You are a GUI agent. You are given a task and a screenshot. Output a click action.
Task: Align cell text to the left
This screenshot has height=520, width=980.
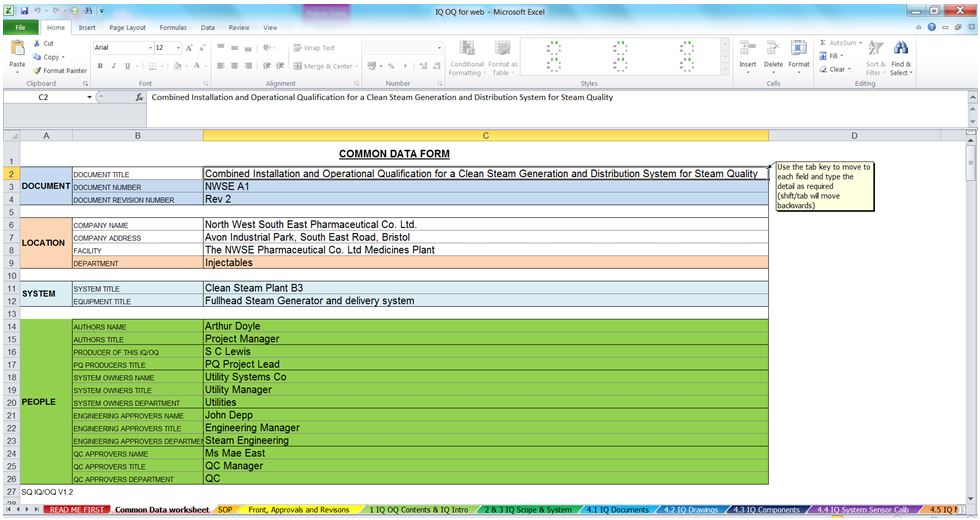click(x=220, y=66)
